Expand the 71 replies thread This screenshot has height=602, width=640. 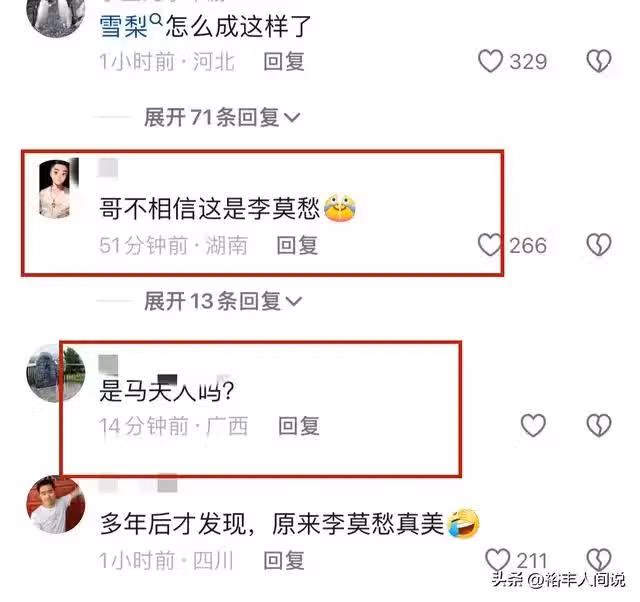pos(222,118)
